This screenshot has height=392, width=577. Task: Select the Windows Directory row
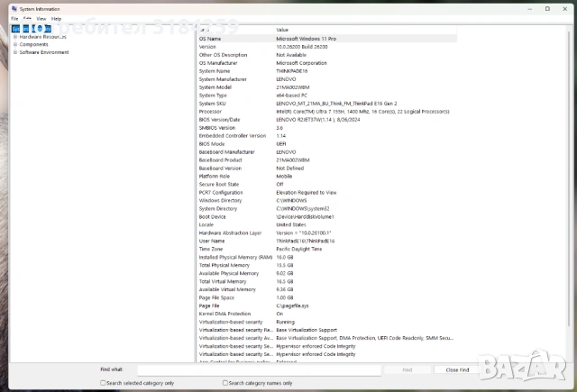click(326, 200)
